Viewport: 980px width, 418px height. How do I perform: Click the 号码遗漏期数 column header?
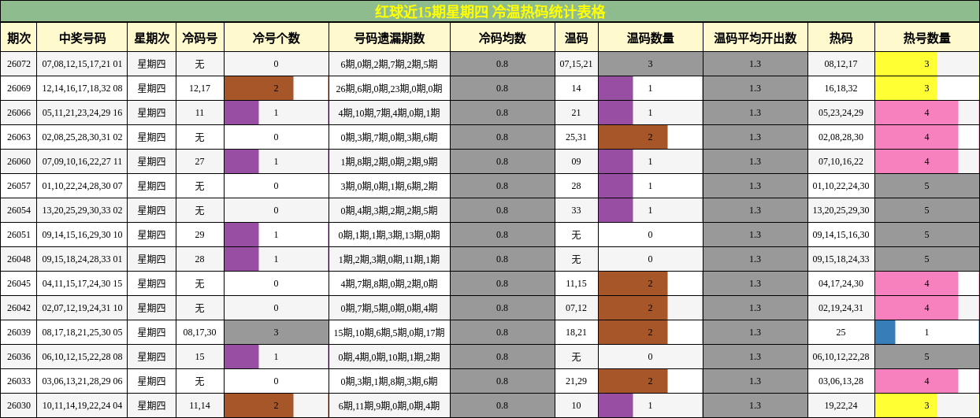point(389,38)
